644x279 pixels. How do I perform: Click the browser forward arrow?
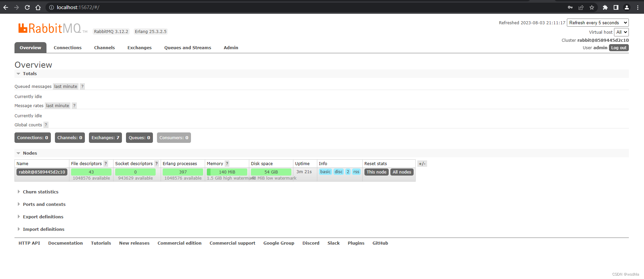coord(17,7)
